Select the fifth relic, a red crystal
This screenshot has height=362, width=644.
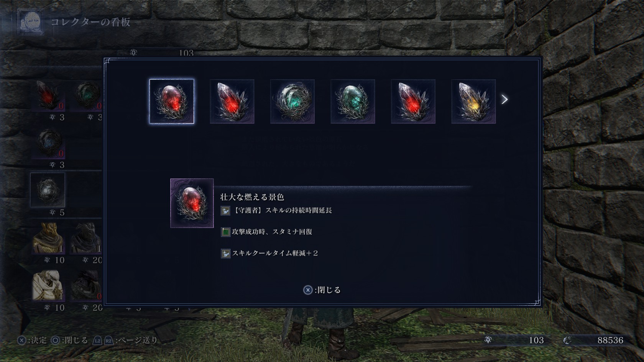coord(413,102)
